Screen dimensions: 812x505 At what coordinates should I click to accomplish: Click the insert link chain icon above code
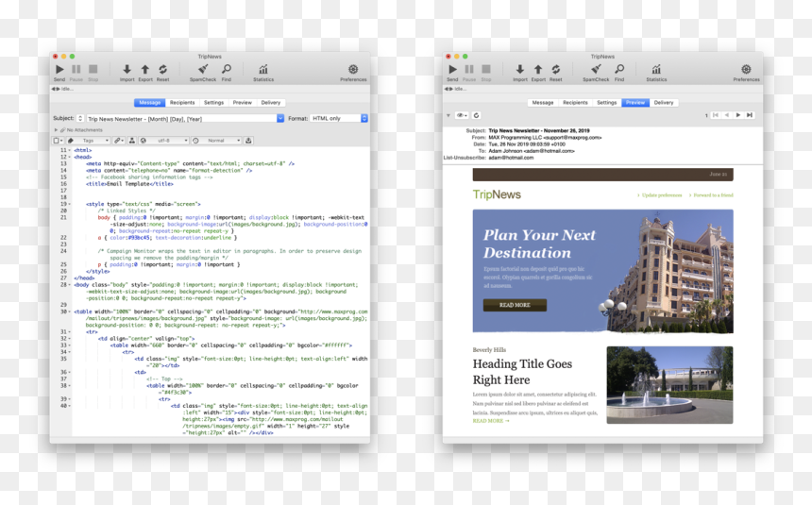(119, 141)
